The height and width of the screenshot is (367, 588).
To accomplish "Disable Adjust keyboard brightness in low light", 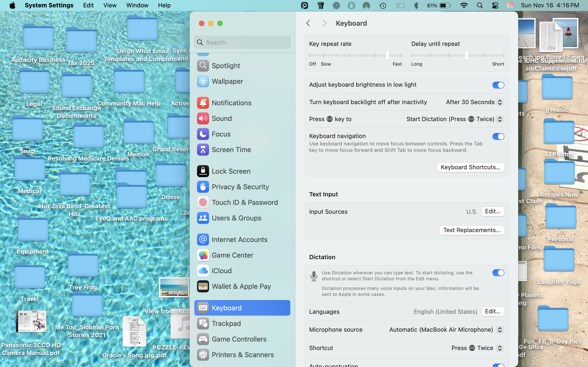I will [498, 85].
